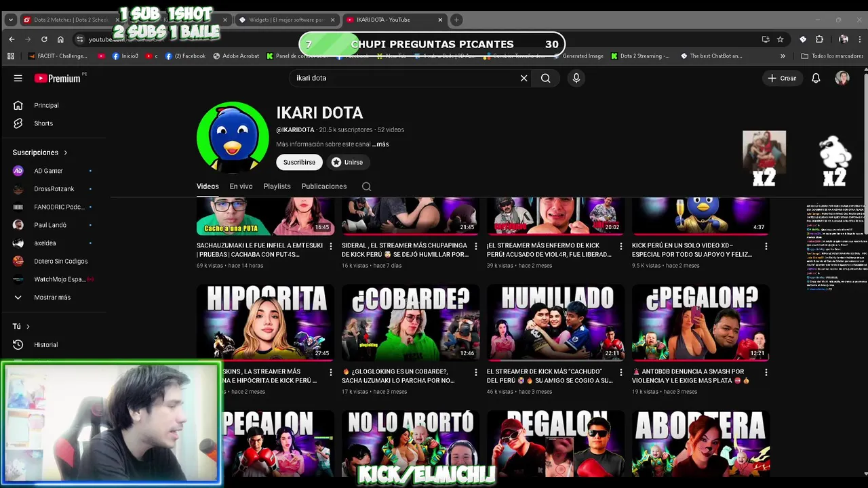This screenshot has height=488, width=868.
Task: Start voice search with the microphone
Action: pyautogui.click(x=576, y=78)
